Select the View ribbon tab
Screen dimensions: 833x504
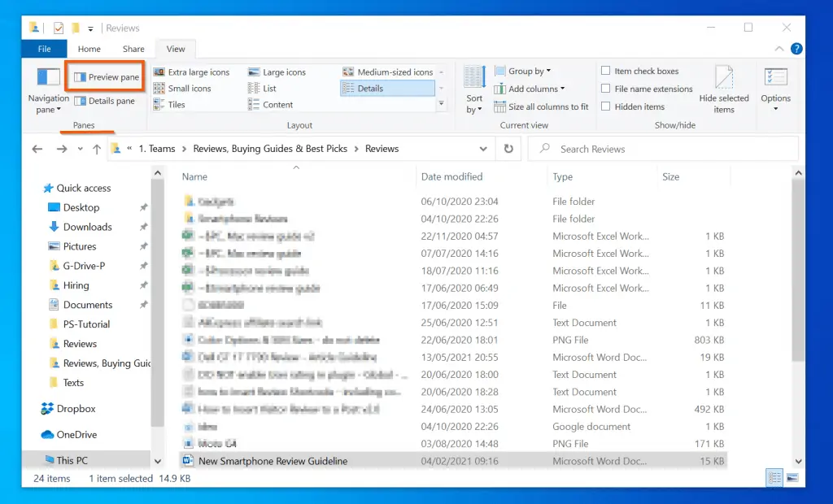tap(176, 49)
